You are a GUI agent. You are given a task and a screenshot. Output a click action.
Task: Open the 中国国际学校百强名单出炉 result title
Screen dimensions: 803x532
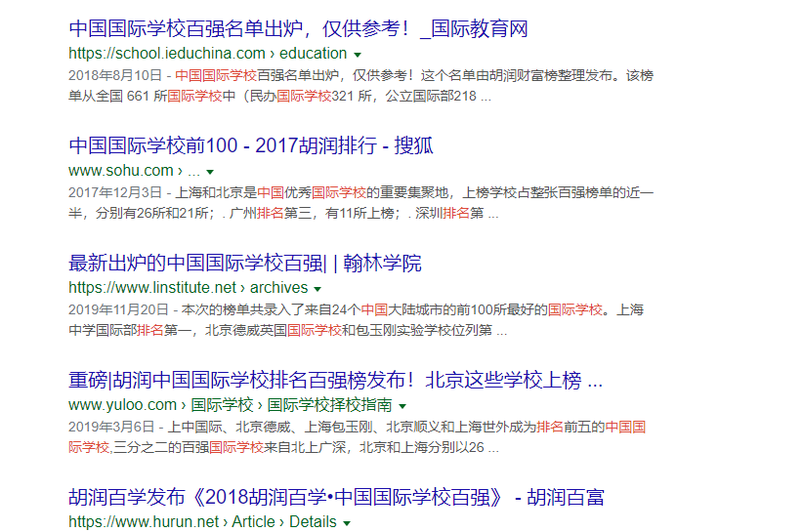coord(298,28)
